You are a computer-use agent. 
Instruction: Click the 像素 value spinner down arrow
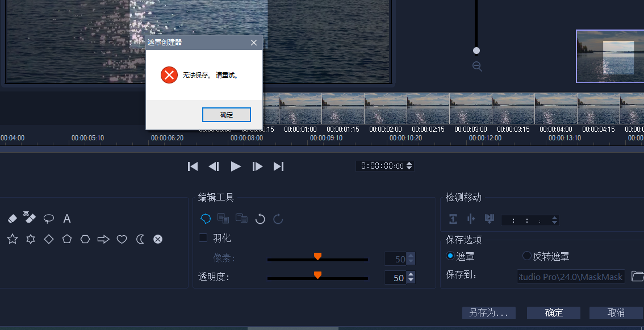point(411,261)
